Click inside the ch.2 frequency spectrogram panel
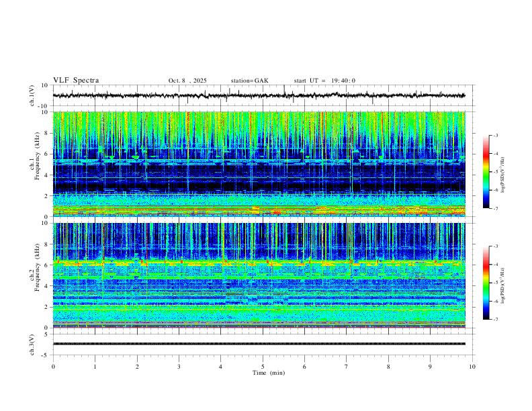This screenshot has width=532, height=411. point(259,275)
